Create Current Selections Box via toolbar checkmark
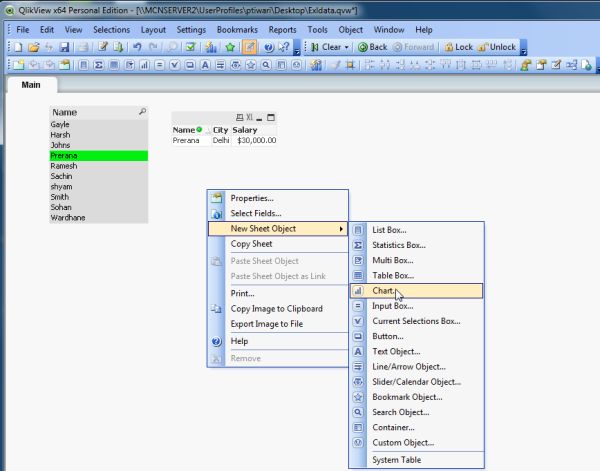Viewport: 600px width, 471px height. click(174, 65)
